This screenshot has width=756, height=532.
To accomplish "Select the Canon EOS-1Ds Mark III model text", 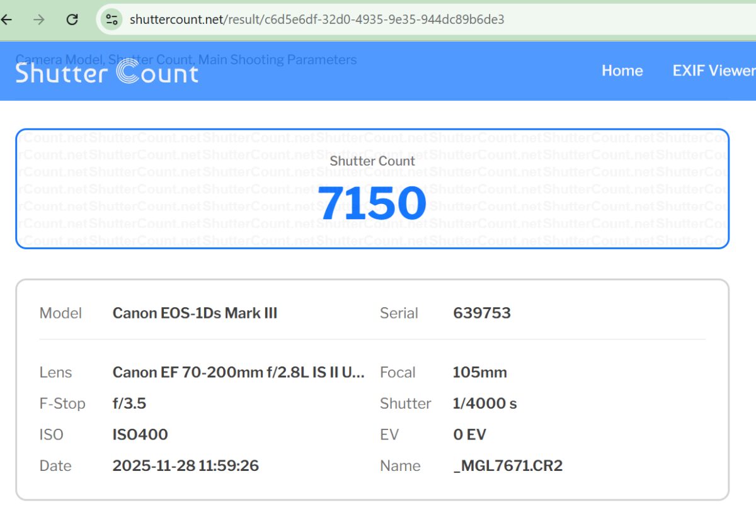I will pos(195,313).
